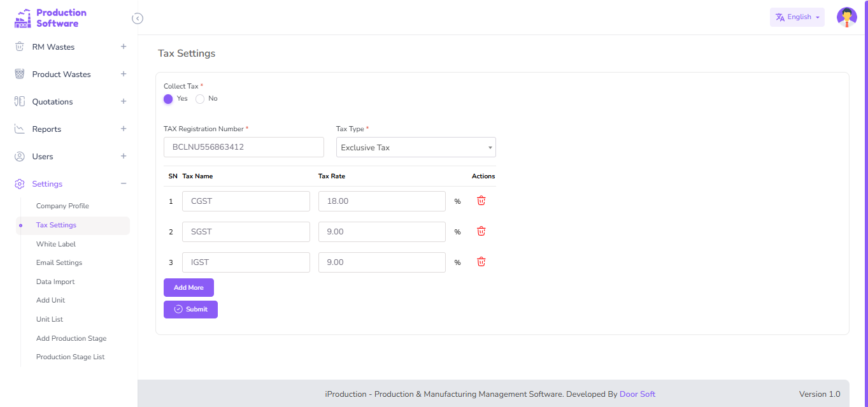The height and width of the screenshot is (407, 868).
Task: Submit the tax settings form
Action: [x=190, y=310]
